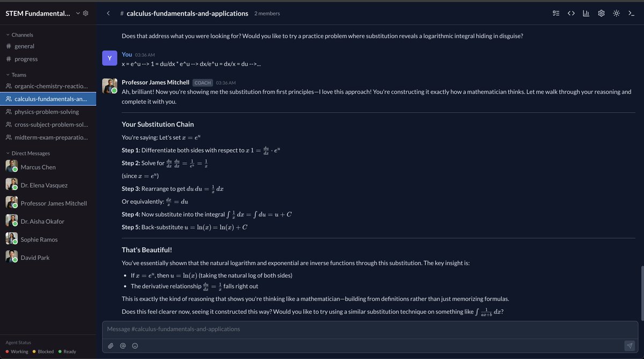The height and width of the screenshot is (359, 644).
Task: Click the 'Your Substitution Chain' heading
Action: pyautogui.click(x=158, y=124)
